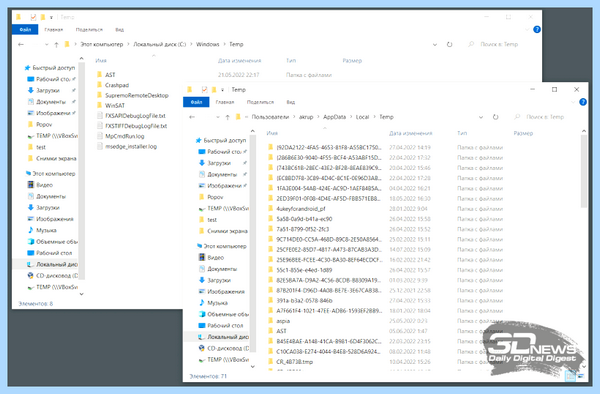The width and height of the screenshot is (600, 394).
Task: Click Windows in back window address path
Action: pyautogui.click(x=208, y=44)
